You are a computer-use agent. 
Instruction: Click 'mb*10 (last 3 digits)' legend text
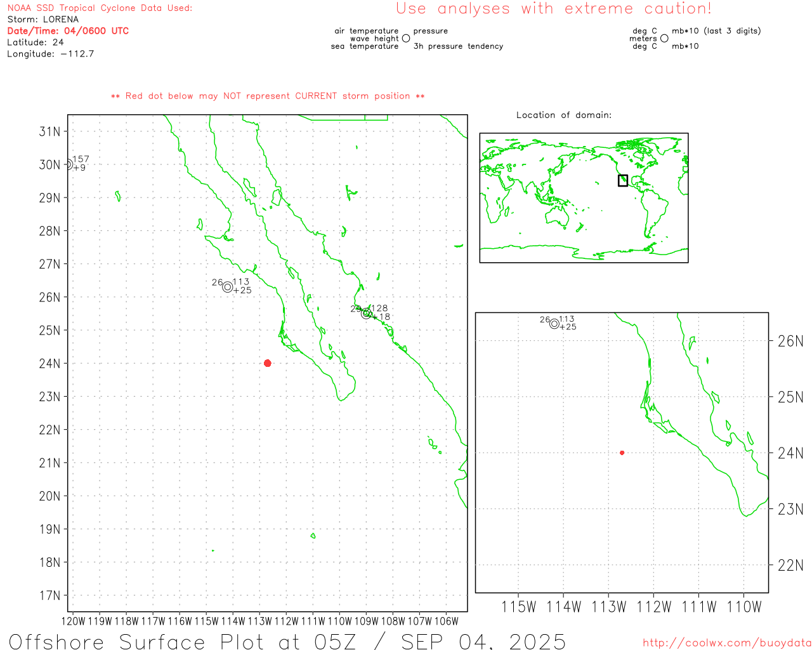coord(716,31)
